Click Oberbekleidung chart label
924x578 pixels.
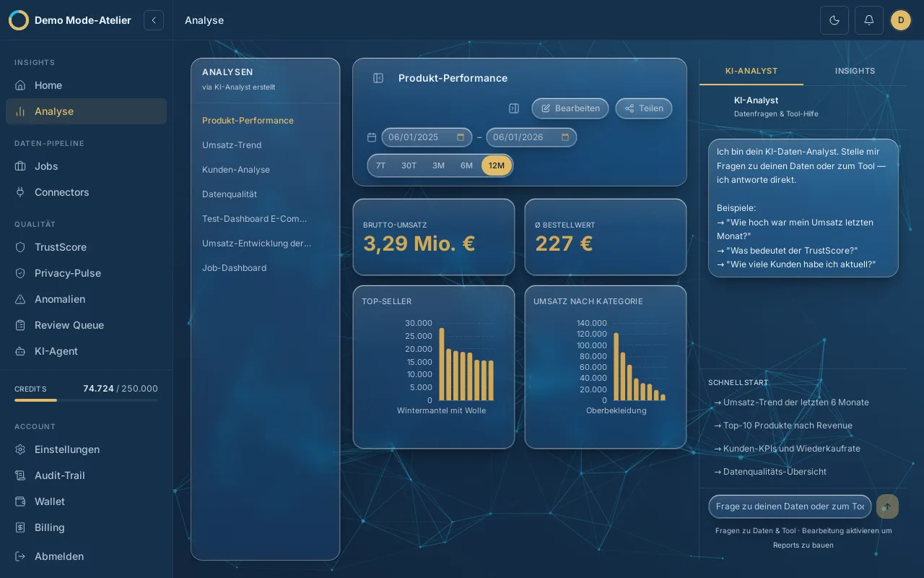click(616, 410)
